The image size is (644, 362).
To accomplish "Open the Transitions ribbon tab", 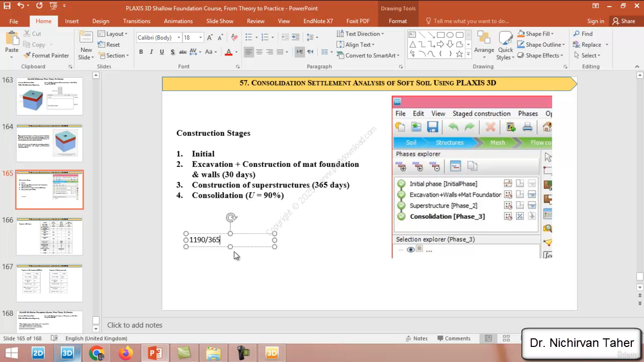I will (x=136, y=21).
